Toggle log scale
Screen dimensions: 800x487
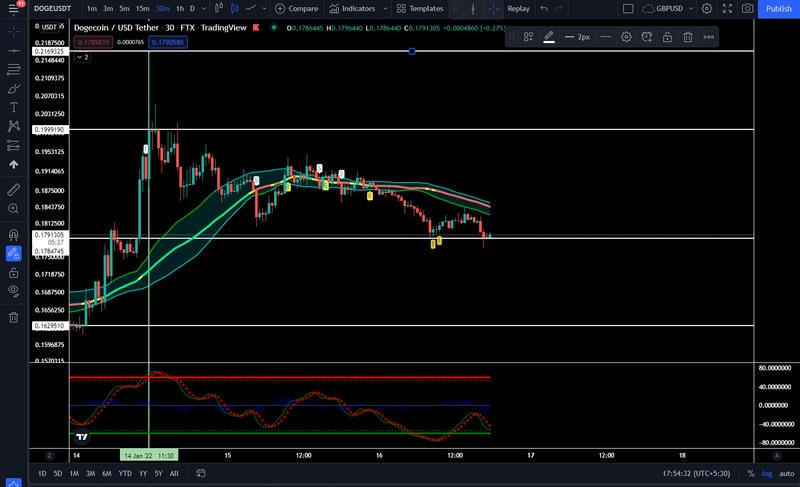[767, 473]
